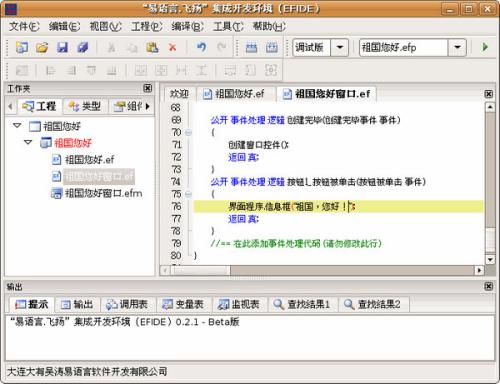Open the 调试版 build mode dropdown
Viewport: 500px width, 384px height.
[340, 47]
